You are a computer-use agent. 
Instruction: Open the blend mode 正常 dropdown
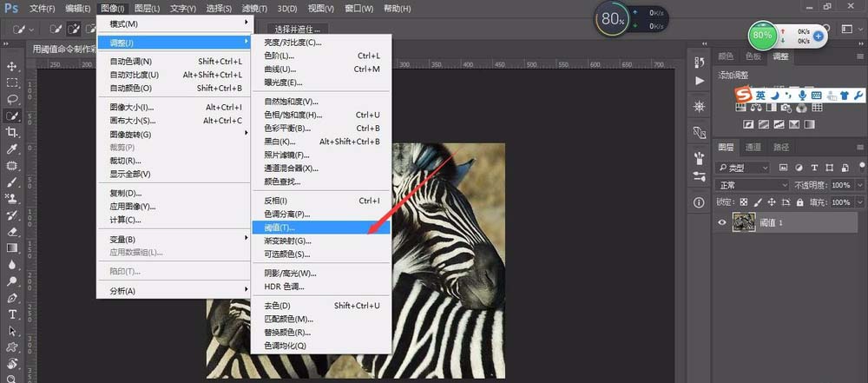pyautogui.click(x=753, y=186)
